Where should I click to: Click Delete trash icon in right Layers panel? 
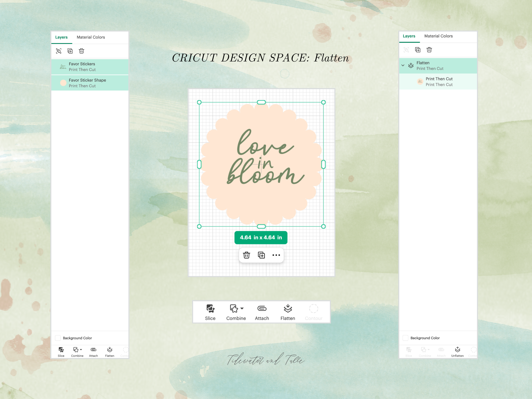pos(429,50)
